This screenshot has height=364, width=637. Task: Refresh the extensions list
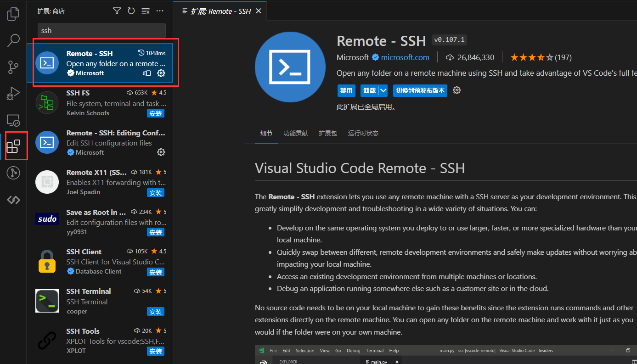[x=131, y=10]
